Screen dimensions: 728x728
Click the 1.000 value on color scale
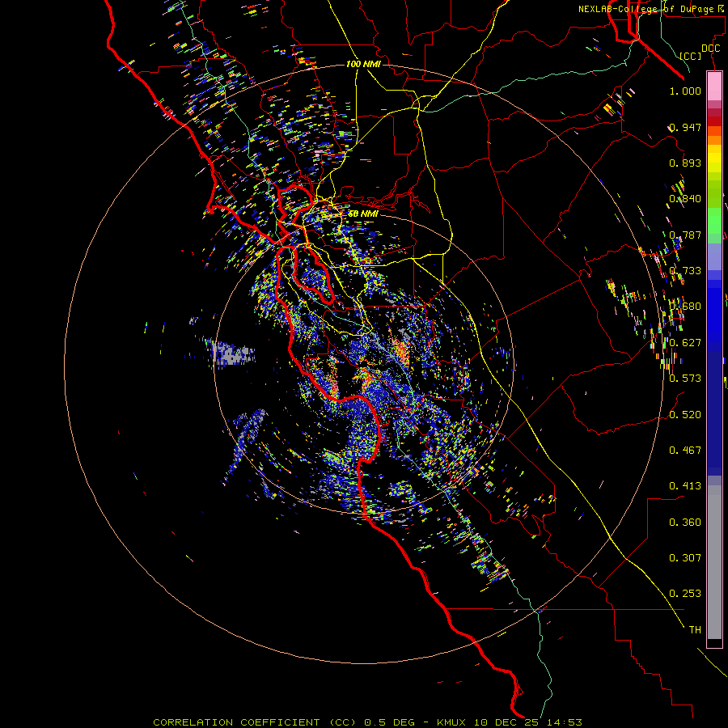point(685,91)
